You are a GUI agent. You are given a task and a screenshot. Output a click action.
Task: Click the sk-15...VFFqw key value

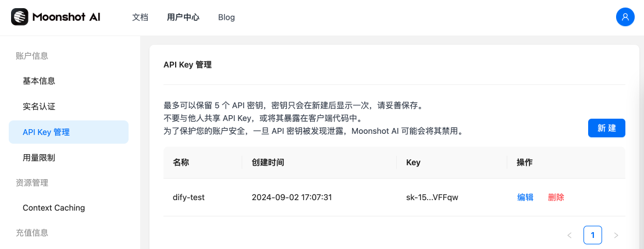[x=432, y=197]
